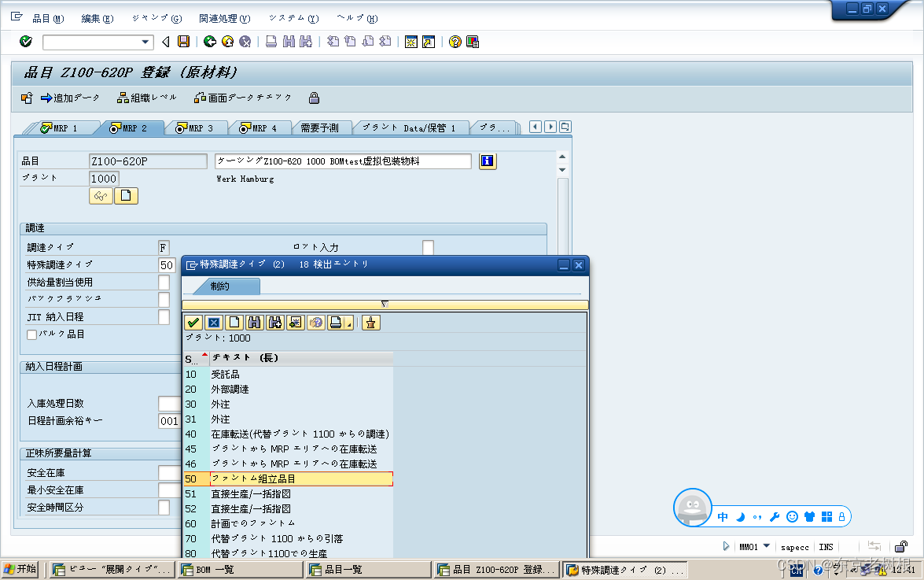Click the JIT 納入日程 indicator field
This screenshot has width=924, height=580.
coord(164,317)
